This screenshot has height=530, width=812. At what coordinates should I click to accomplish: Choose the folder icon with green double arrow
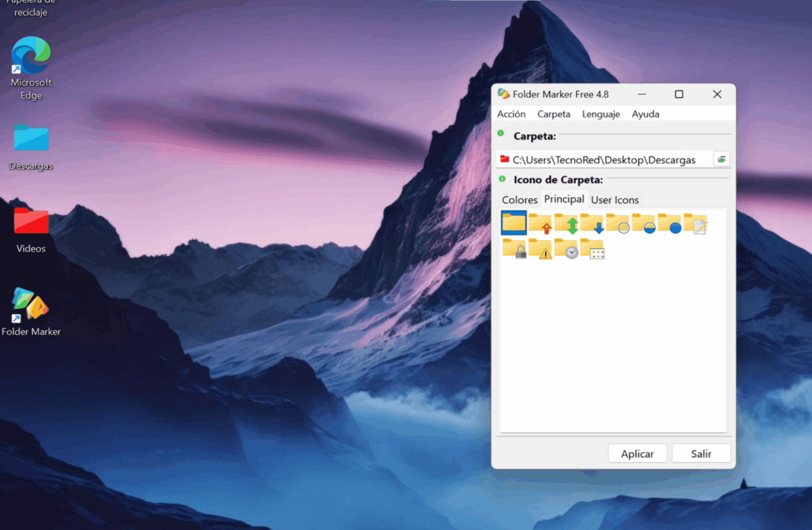point(566,224)
